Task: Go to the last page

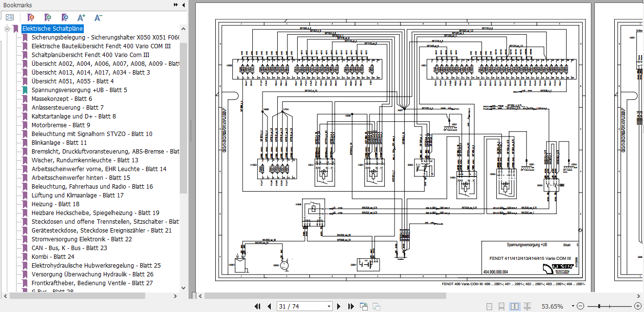Action: (351, 306)
